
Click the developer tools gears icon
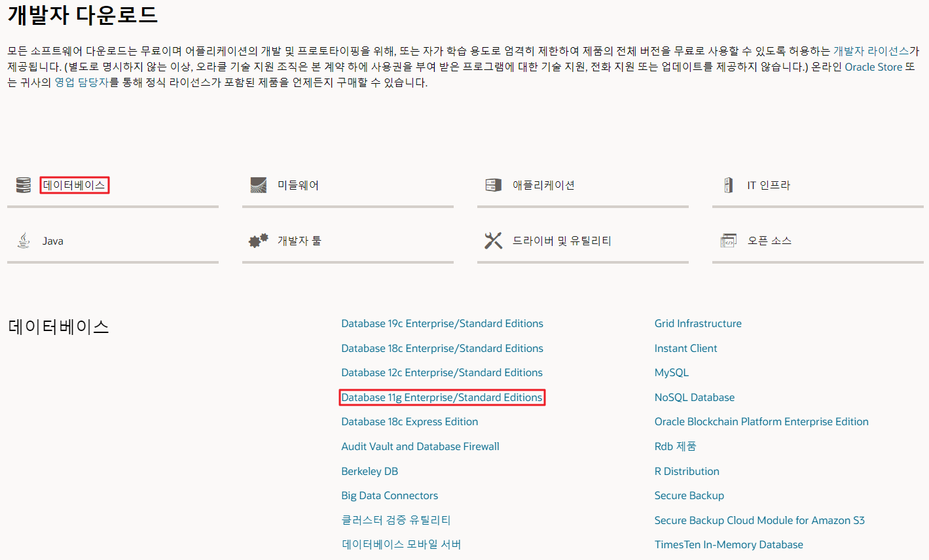[259, 241]
